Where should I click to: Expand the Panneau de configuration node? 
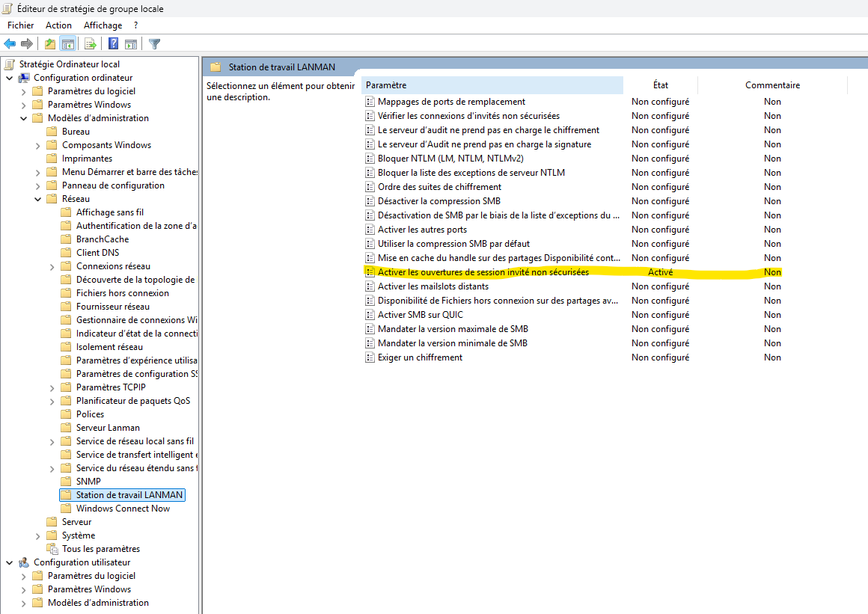click(37, 186)
